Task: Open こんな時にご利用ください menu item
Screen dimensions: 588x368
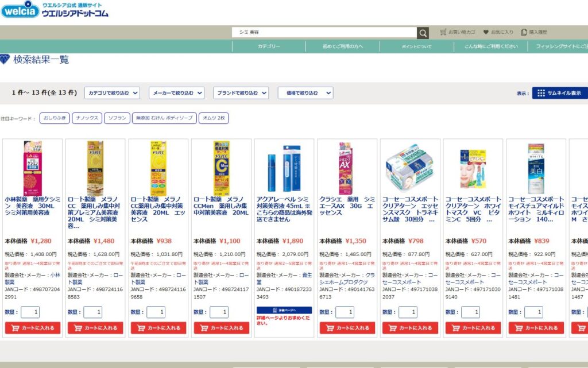Action: click(x=491, y=47)
